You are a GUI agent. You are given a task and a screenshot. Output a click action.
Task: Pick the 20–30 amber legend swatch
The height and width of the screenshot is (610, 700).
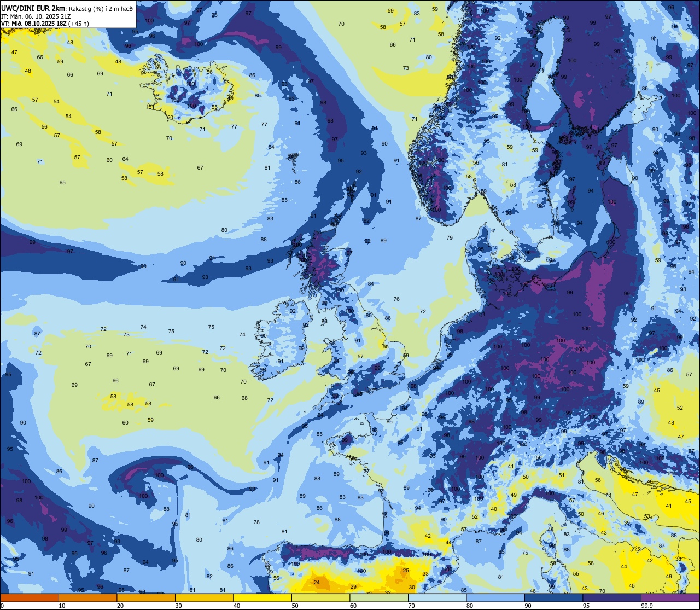[146, 597]
